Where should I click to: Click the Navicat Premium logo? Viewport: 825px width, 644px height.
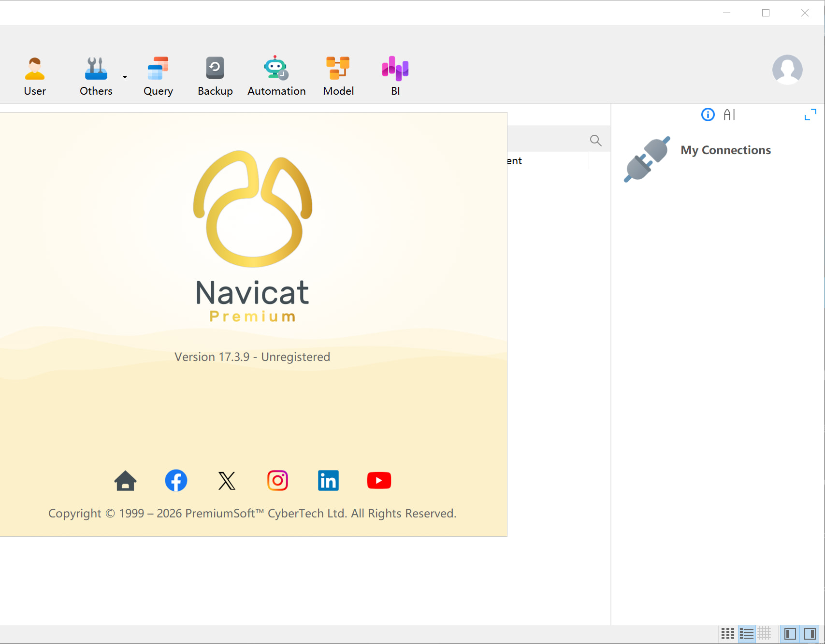[x=252, y=236]
